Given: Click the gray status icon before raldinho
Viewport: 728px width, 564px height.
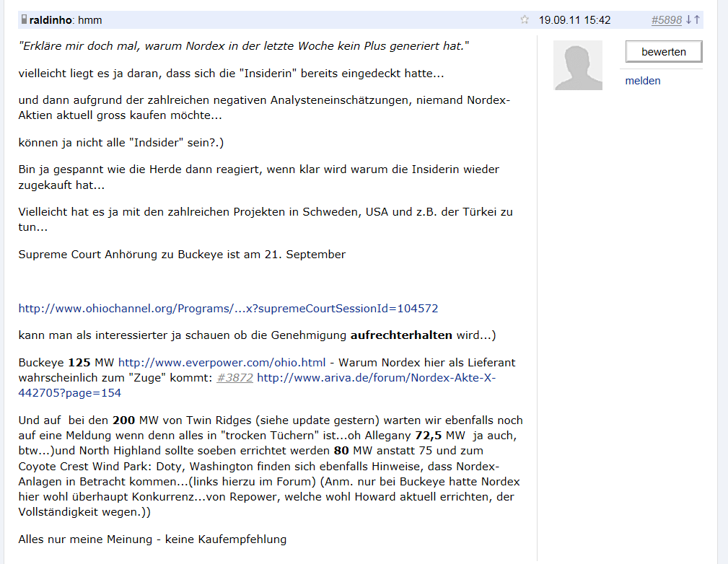Looking at the screenshot, I should point(25,19).
